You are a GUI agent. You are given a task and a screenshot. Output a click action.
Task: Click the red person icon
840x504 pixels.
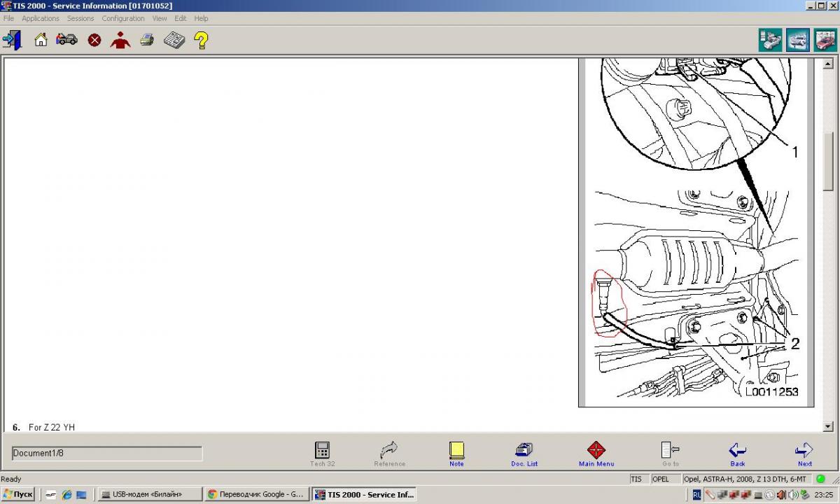click(x=120, y=40)
